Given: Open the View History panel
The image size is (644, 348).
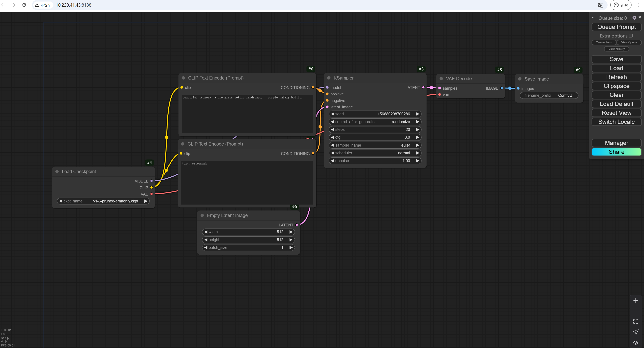Looking at the screenshot, I should click(x=616, y=49).
